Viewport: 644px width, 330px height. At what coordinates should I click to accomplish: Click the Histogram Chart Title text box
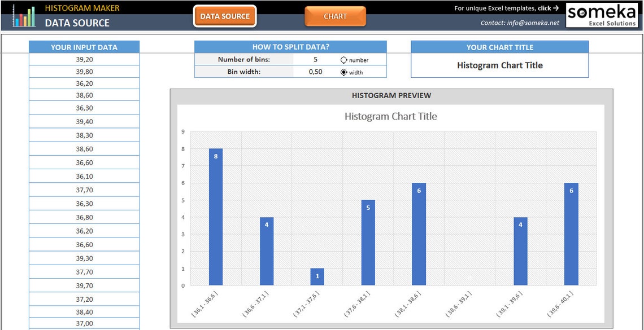(x=499, y=65)
